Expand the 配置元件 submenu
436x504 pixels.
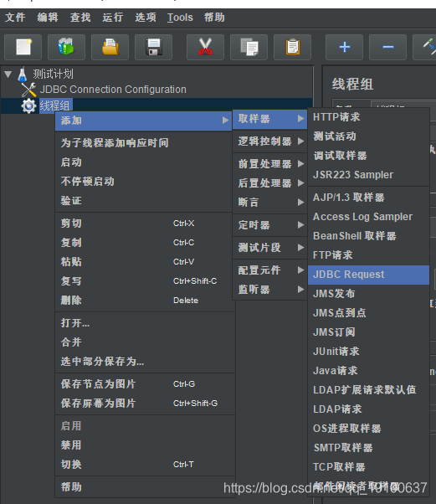270,270
